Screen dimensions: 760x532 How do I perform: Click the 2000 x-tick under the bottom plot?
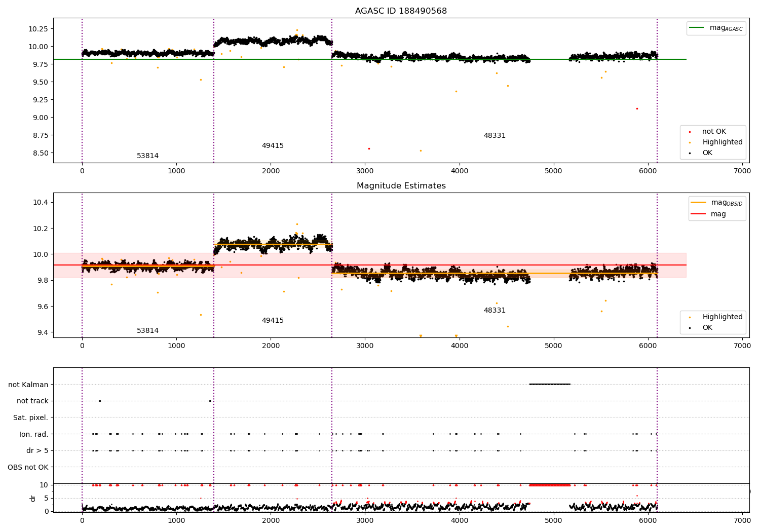pyautogui.click(x=271, y=520)
